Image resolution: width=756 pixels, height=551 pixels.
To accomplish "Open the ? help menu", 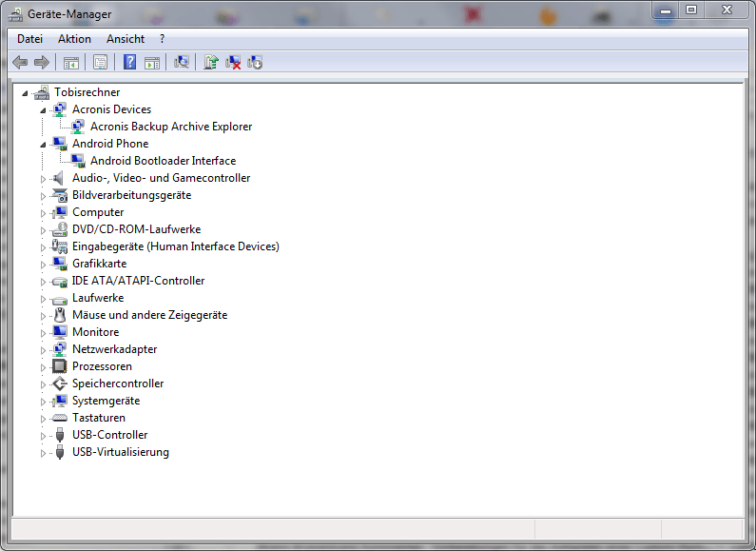I will (162, 39).
